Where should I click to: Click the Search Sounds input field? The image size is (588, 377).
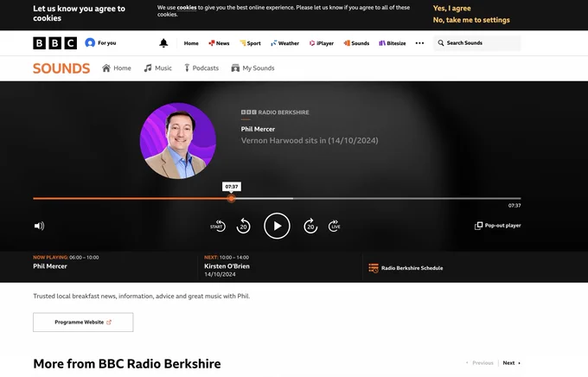pyautogui.click(x=477, y=42)
